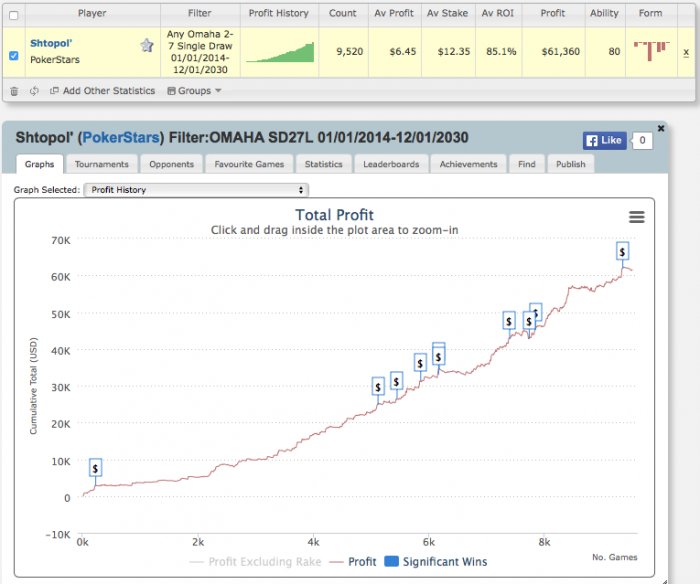
Task: Switch to the Tournaments tab
Action: point(101,164)
